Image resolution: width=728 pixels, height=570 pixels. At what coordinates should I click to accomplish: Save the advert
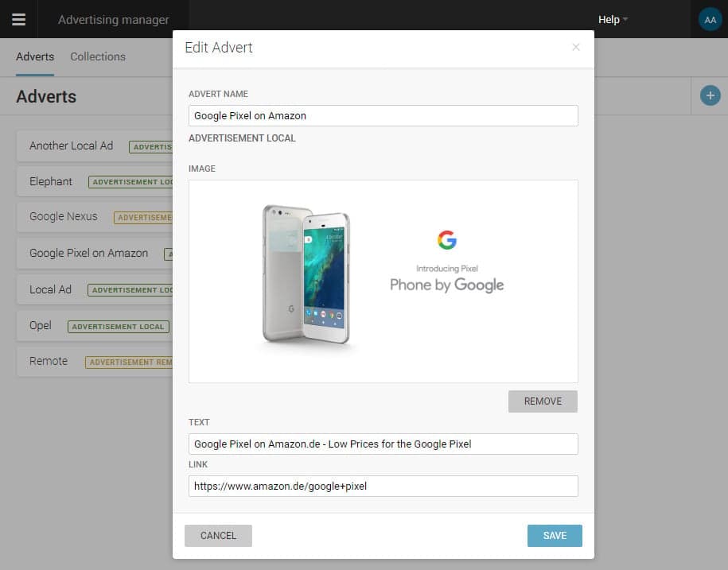pyautogui.click(x=555, y=536)
